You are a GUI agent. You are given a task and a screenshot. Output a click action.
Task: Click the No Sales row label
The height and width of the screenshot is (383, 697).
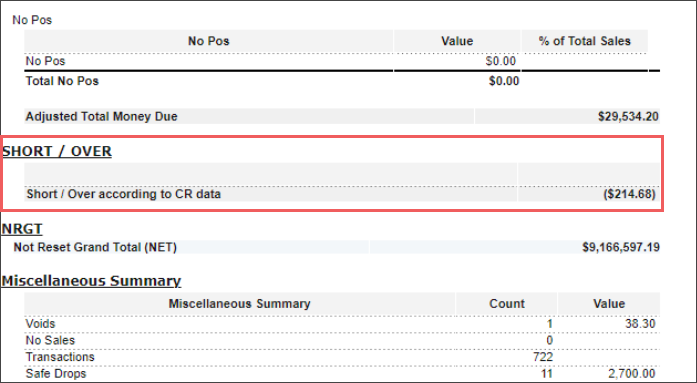(x=50, y=340)
